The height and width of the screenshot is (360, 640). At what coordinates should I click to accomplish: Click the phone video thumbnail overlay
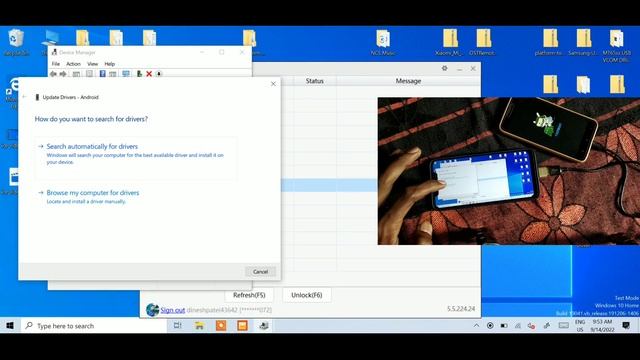509,171
